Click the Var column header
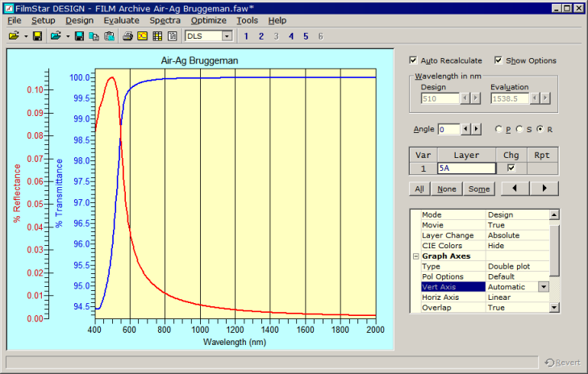This screenshot has height=374, width=588. (x=423, y=155)
